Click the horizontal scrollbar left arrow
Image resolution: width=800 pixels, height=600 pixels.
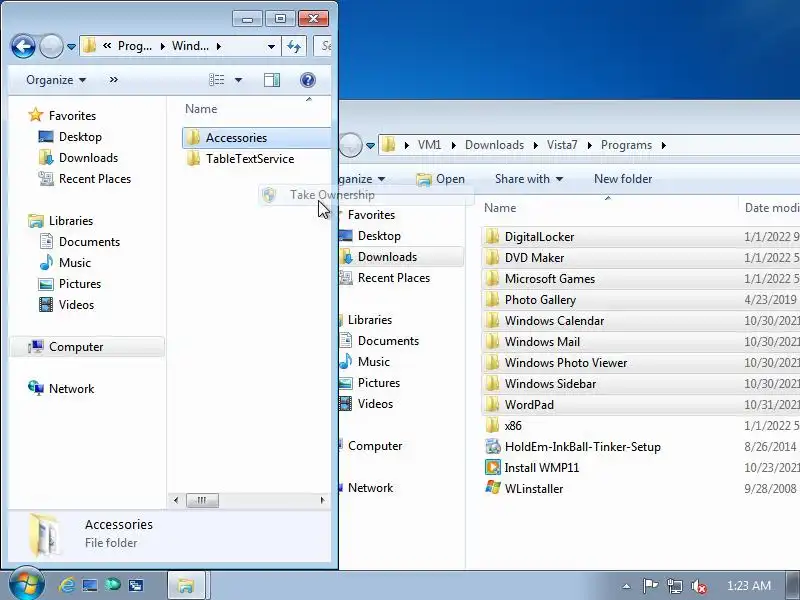[176, 500]
